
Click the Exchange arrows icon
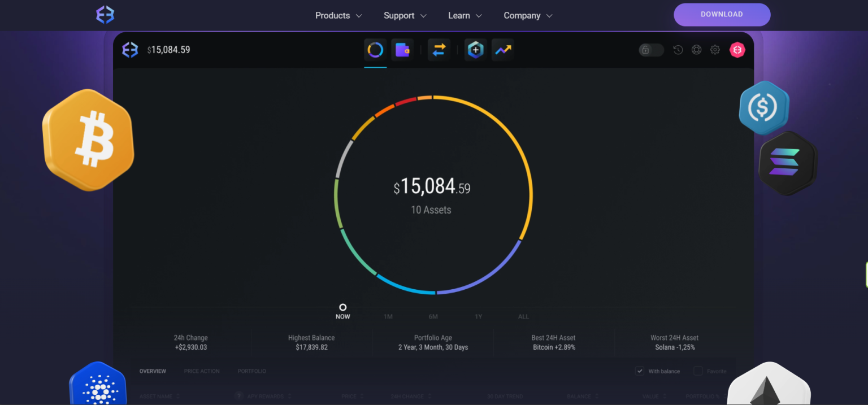439,50
